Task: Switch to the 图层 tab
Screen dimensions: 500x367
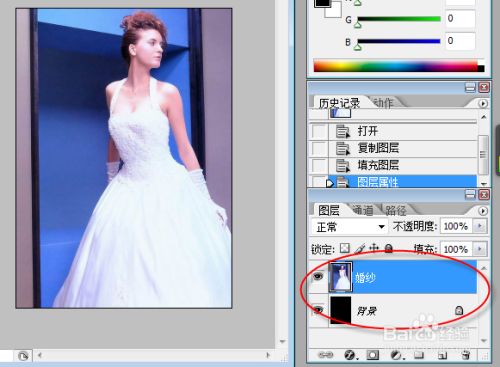Action: 328,211
